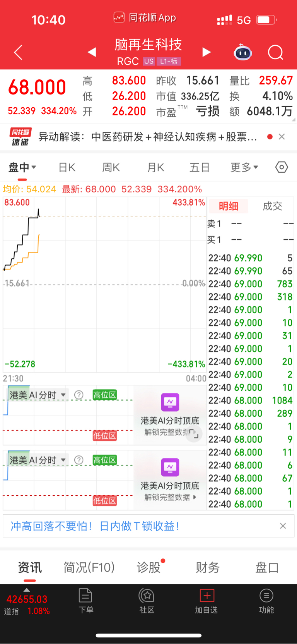
Task: Open chart settings hexagon icon
Action: tap(282, 167)
